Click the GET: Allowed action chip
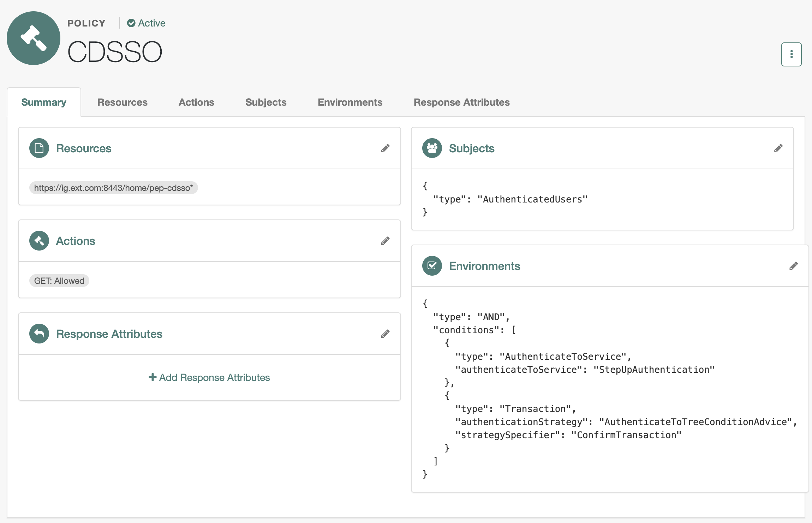 coord(59,281)
